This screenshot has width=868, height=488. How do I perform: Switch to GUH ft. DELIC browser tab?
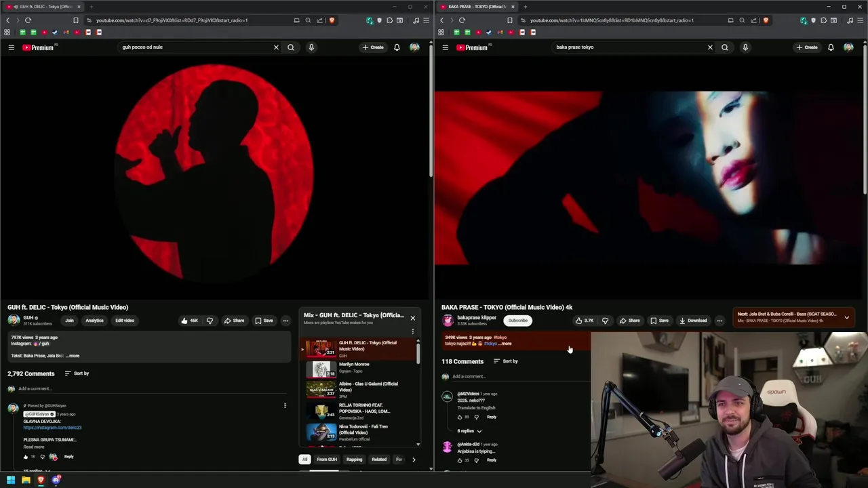(x=42, y=7)
